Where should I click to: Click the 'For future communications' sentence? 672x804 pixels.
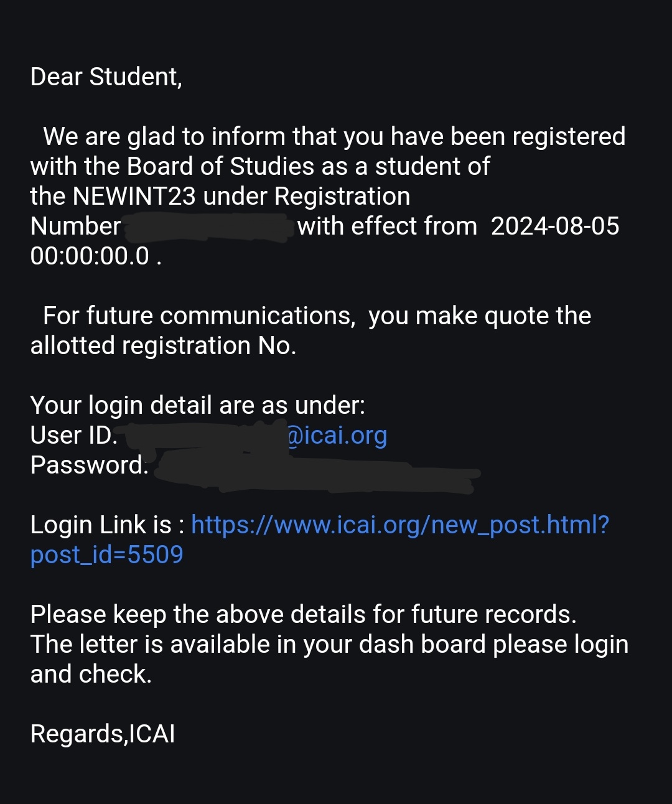coord(317,316)
